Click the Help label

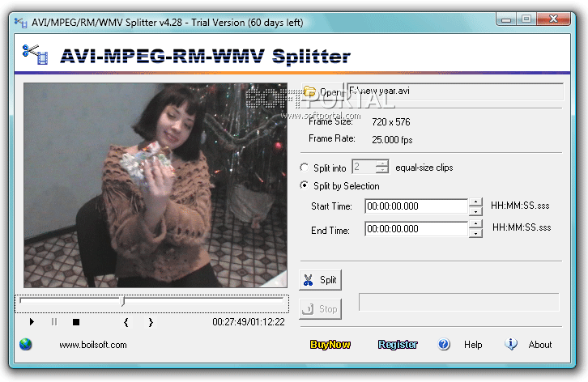click(x=473, y=345)
